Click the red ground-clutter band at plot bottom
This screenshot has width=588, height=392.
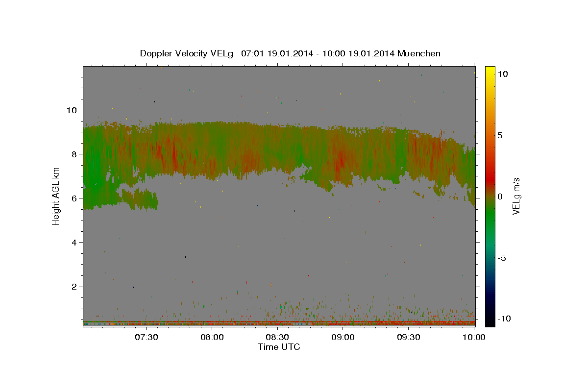coord(279,323)
